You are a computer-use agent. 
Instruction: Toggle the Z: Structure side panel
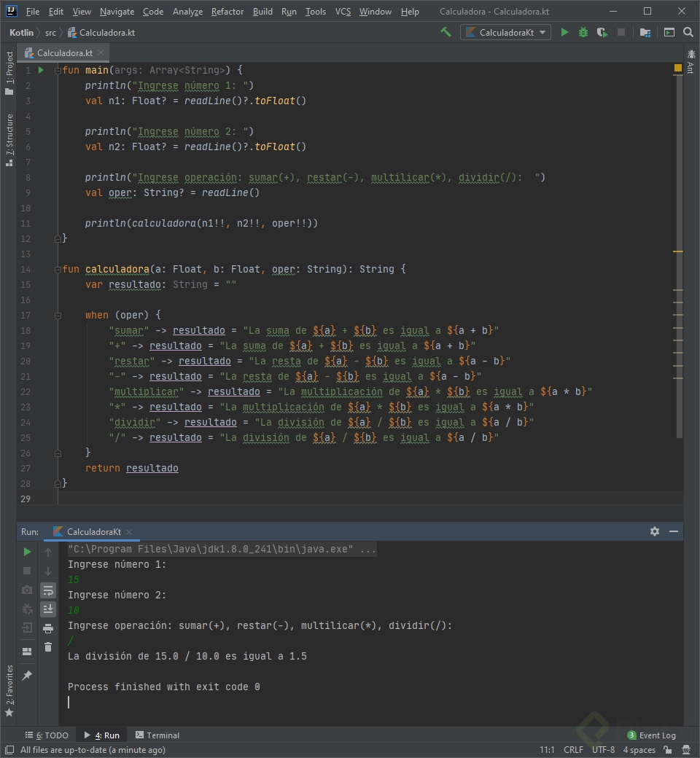(9, 140)
